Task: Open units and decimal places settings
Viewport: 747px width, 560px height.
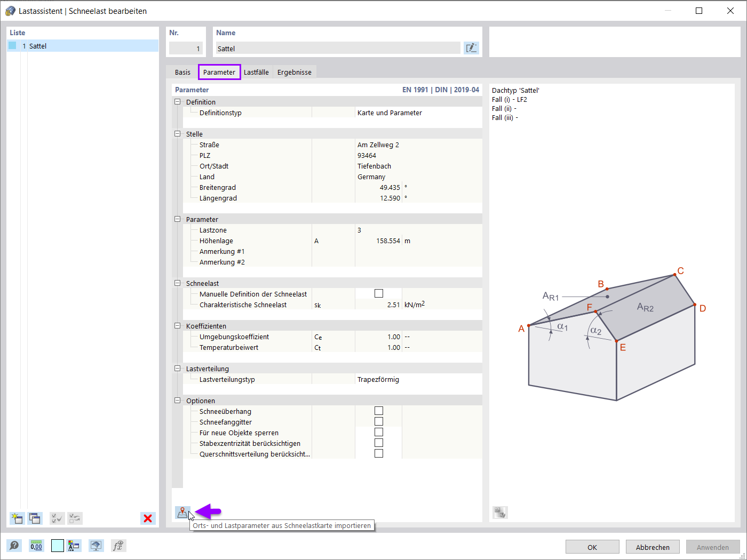Action: click(x=36, y=546)
